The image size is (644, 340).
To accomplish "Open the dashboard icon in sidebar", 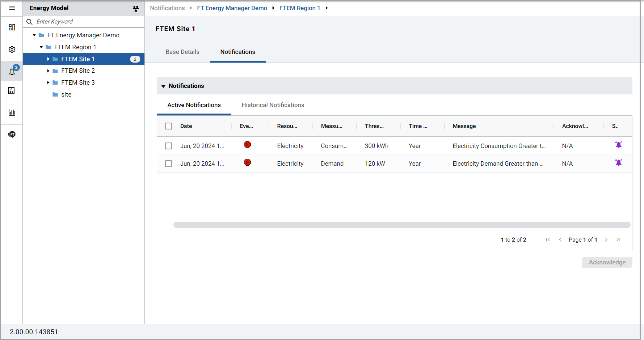I will coord(12,27).
